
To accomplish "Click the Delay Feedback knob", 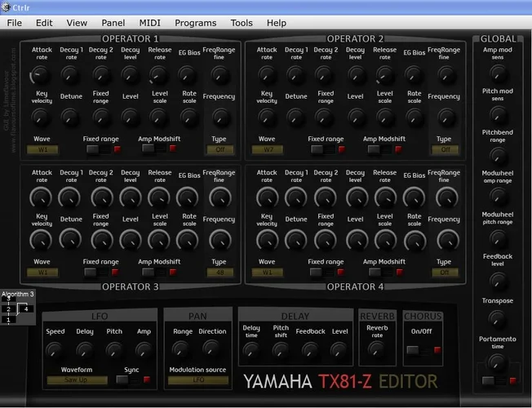I will [309, 350].
